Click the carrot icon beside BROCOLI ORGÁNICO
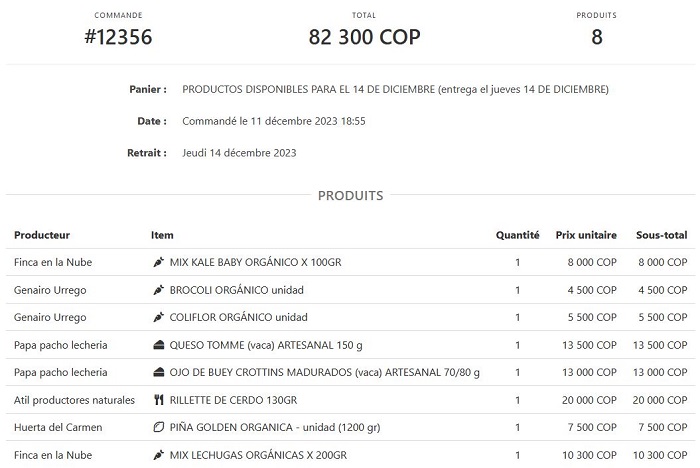 point(158,290)
